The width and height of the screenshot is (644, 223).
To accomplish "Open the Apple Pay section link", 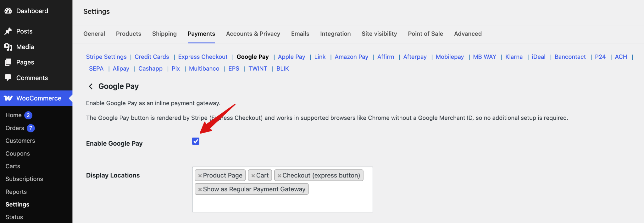I will click(x=291, y=57).
